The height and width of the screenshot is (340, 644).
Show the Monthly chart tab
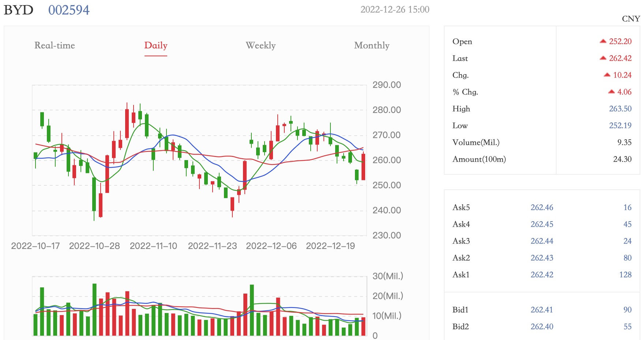tap(371, 45)
